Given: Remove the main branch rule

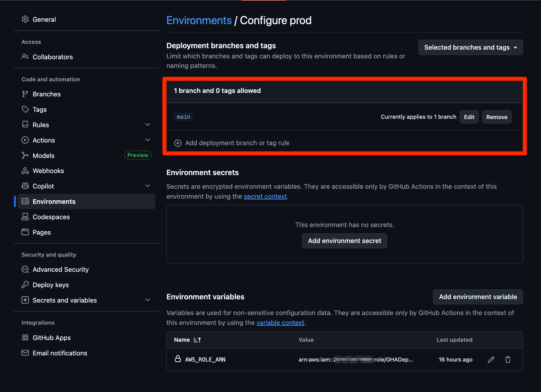Looking at the screenshot, I should click(497, 117).
